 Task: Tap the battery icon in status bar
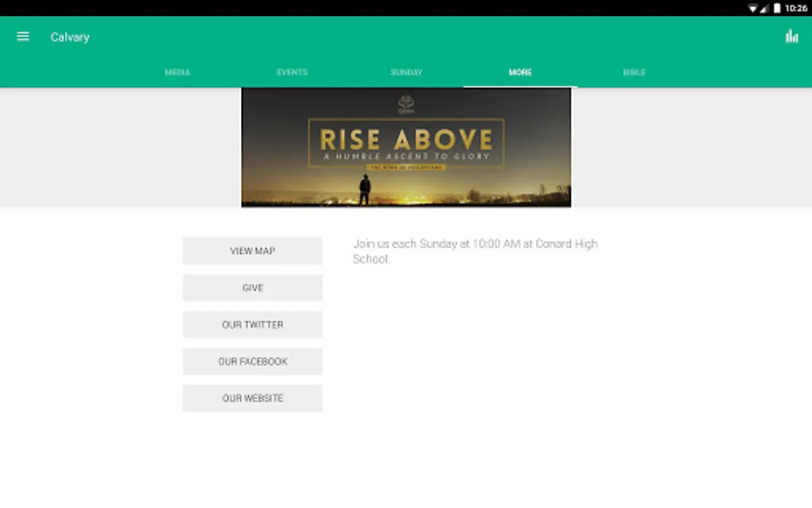point(777,8)
